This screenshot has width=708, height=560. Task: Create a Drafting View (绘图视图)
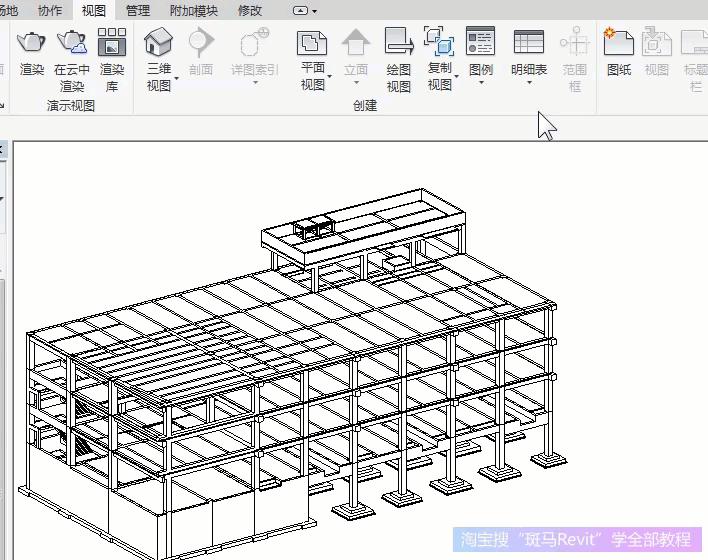(399, 43)
